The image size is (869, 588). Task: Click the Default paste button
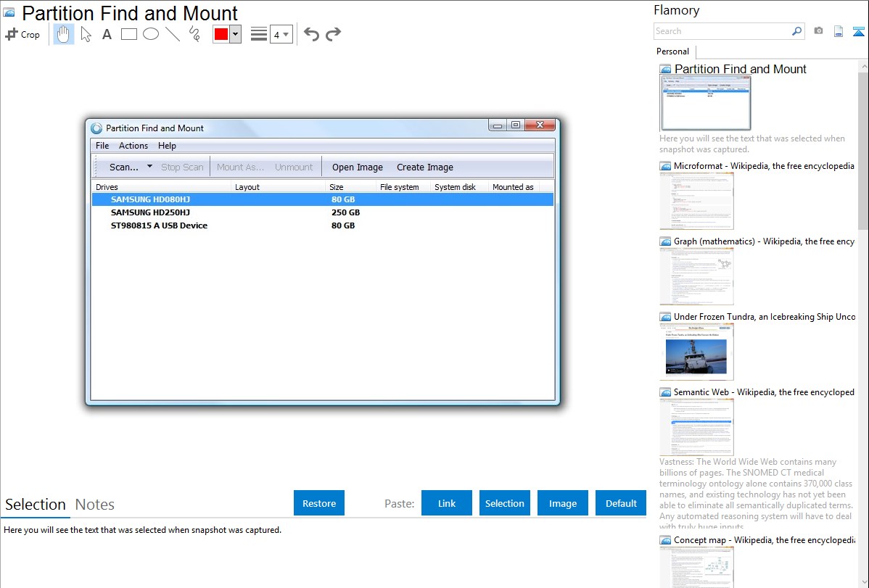(621, 502)
